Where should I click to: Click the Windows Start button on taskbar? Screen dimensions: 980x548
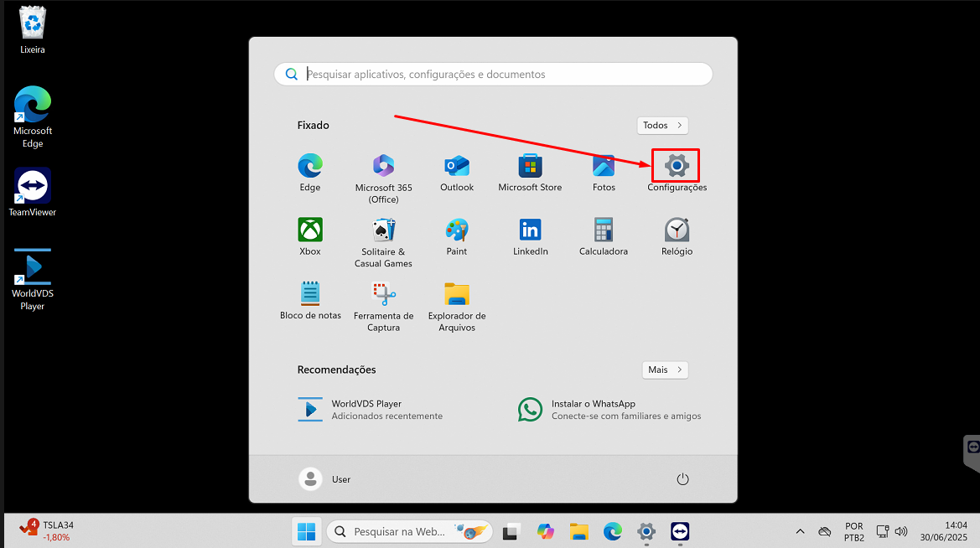coord(306,532)
